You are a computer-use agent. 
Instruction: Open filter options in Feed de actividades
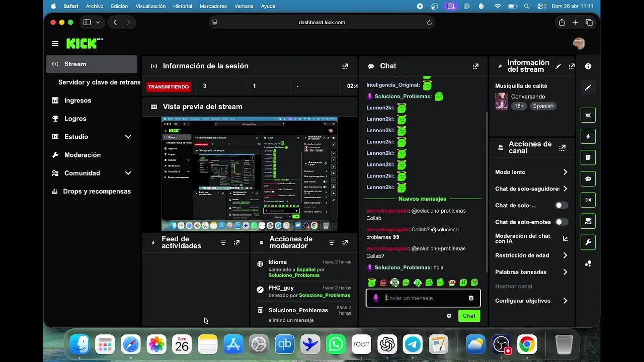tap(223, 242)
